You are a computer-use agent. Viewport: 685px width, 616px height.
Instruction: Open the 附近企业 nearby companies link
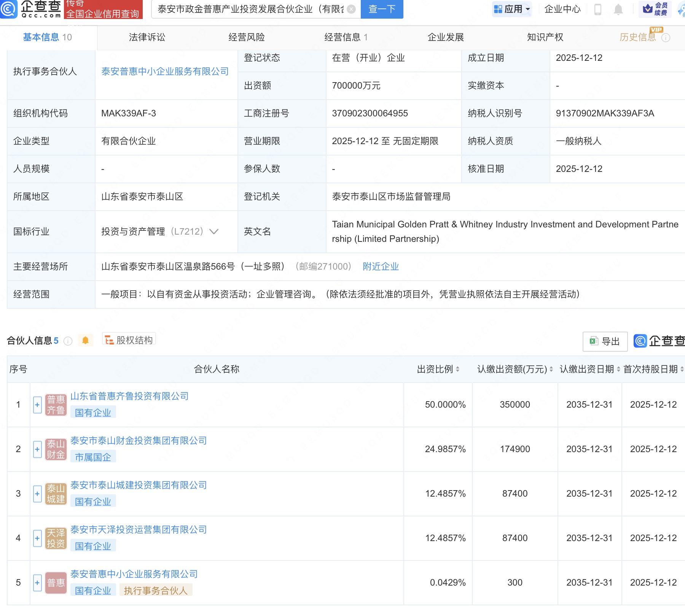(x=381, y=267)
